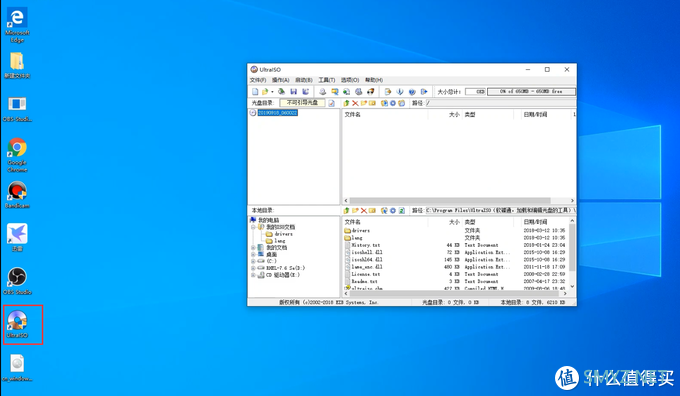Click the refresh icon in 本地目录 toolbar
680x396 pixels.
point(402,210)
